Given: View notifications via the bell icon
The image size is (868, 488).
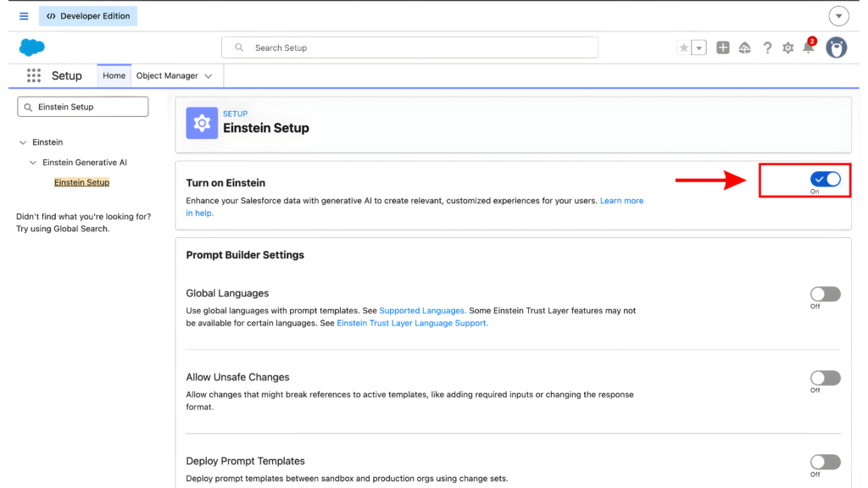Looking at the screenshot, I should point(809,48).
